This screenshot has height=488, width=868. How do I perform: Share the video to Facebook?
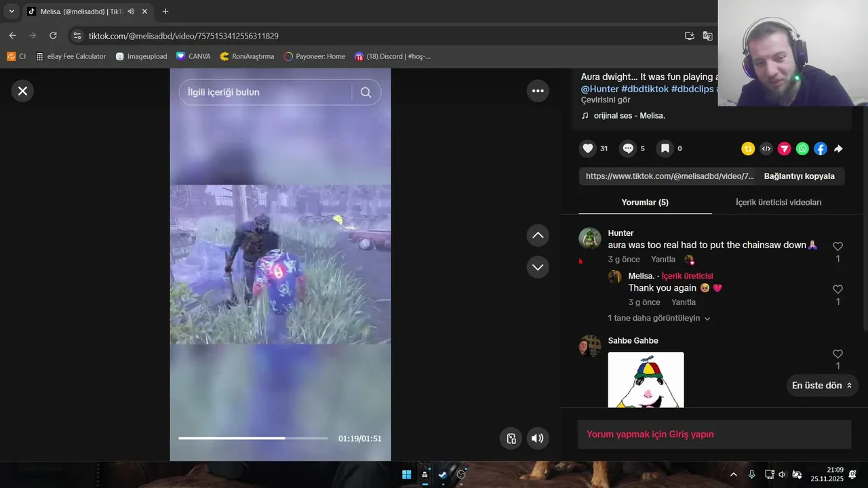[821, 148]
